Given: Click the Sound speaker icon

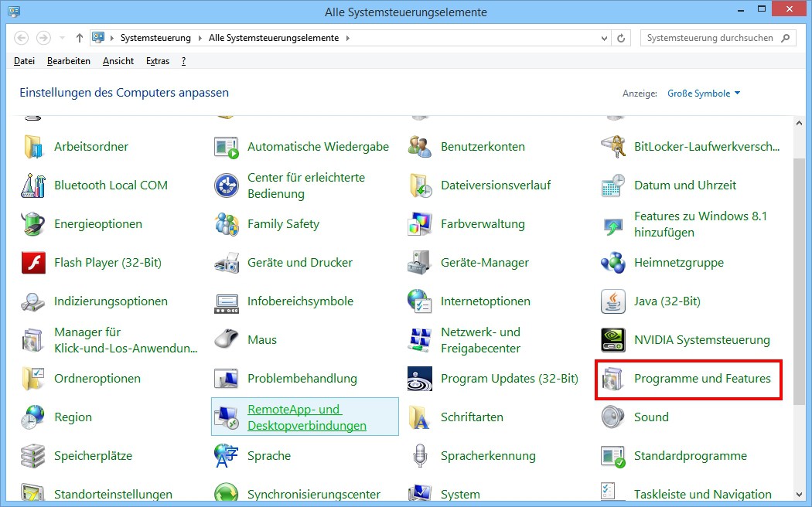Looking at the screenshot, I should 613,417.
